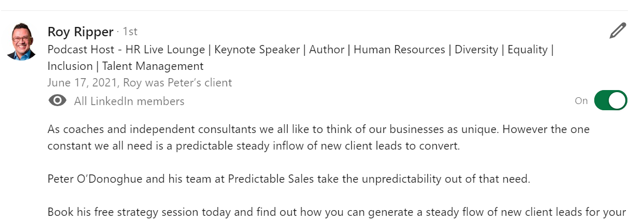Open the Roy Ripper name link
This screenshot has width=644, height=221.
click(x=80, y=32)
